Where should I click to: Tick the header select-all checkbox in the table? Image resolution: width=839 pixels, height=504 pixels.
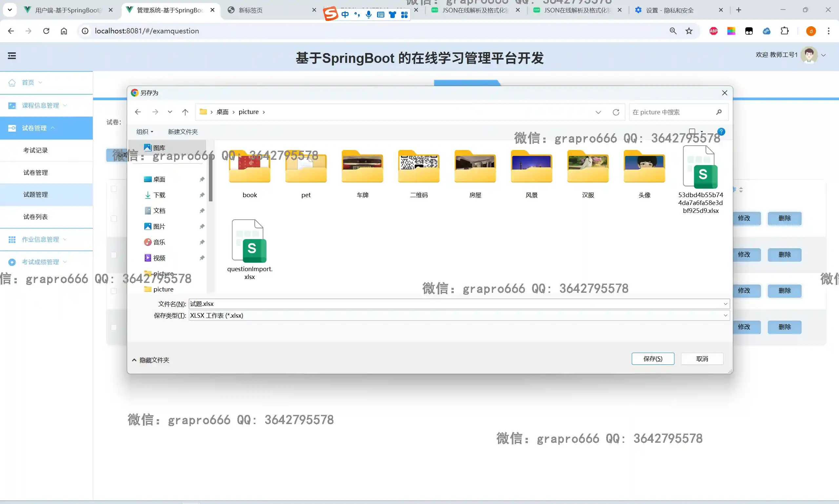point(114,189)
